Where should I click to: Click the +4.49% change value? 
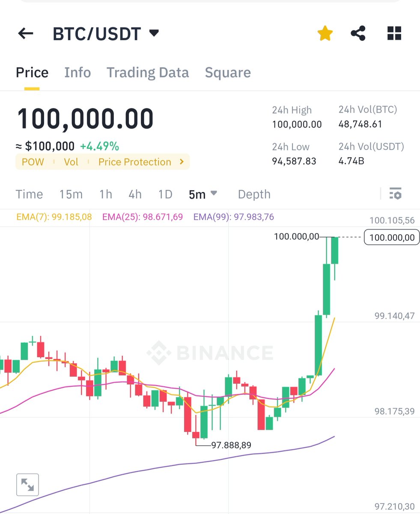(99, 146)
